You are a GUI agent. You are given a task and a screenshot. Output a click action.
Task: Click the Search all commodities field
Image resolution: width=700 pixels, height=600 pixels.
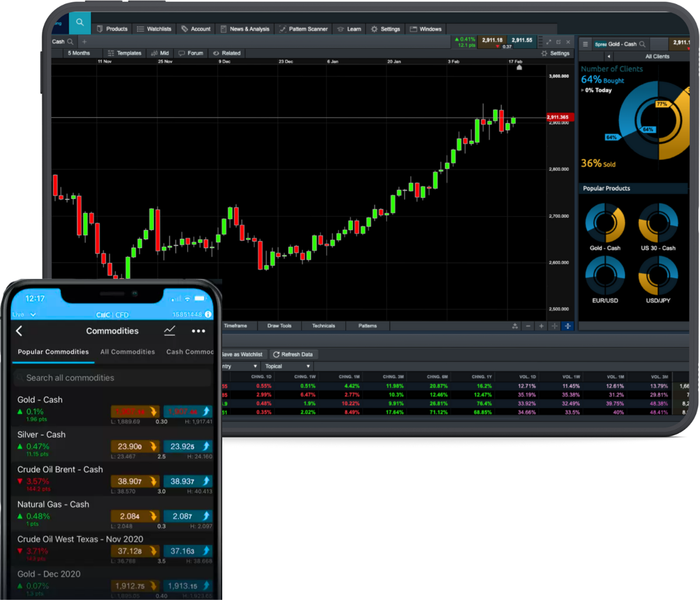point(113,378)
